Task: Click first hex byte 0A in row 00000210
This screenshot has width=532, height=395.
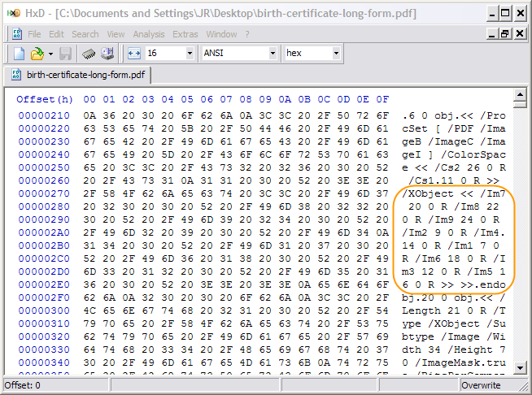Action: pyautogui.click(x=89, y=115)
